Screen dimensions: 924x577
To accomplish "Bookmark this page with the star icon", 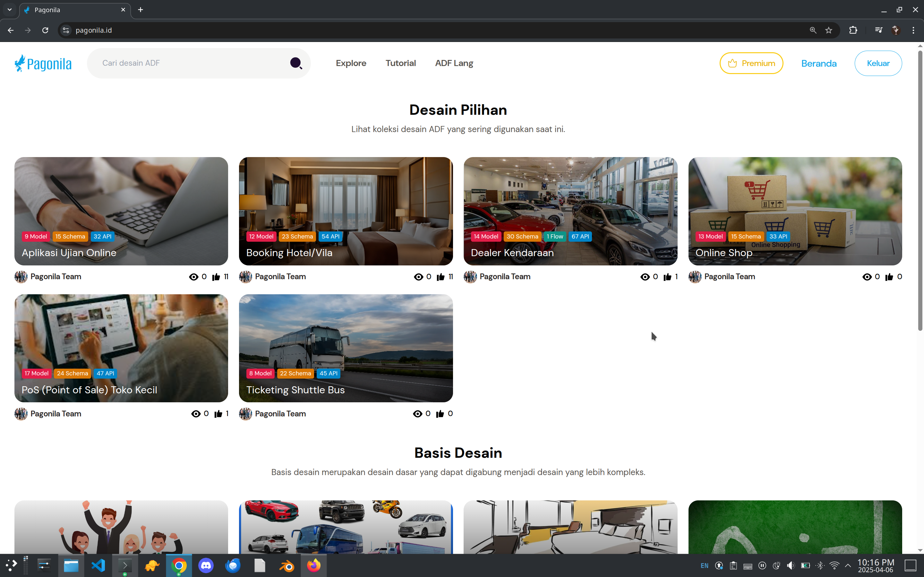I will 828,30.
